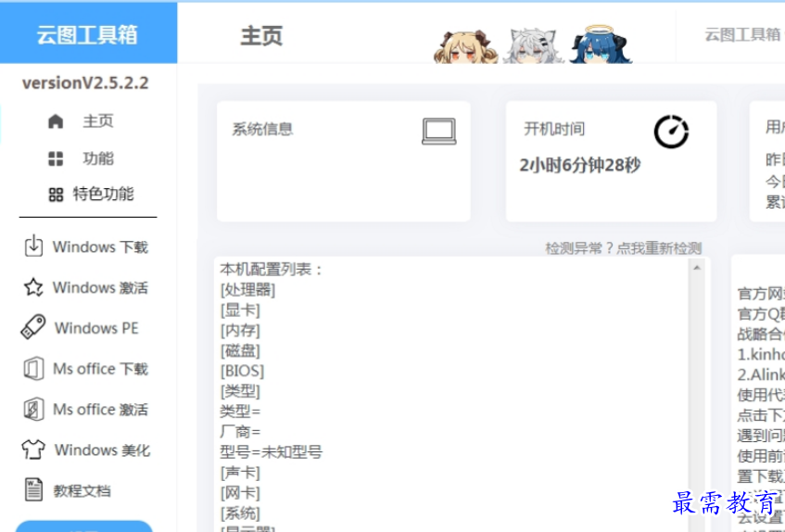Click the [处理器] line in config list

(x=247, y=290)
